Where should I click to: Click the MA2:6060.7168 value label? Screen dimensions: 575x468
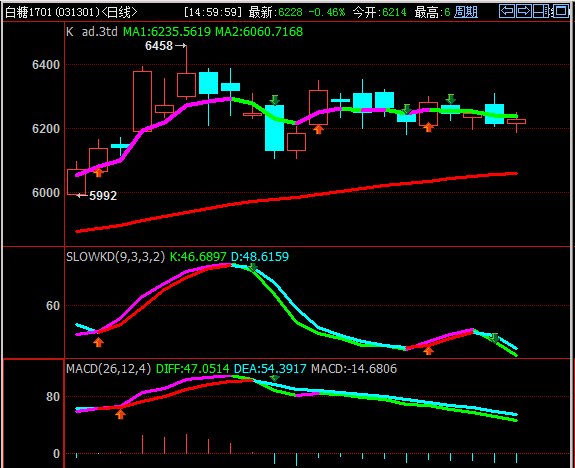(x=259, y=32)
